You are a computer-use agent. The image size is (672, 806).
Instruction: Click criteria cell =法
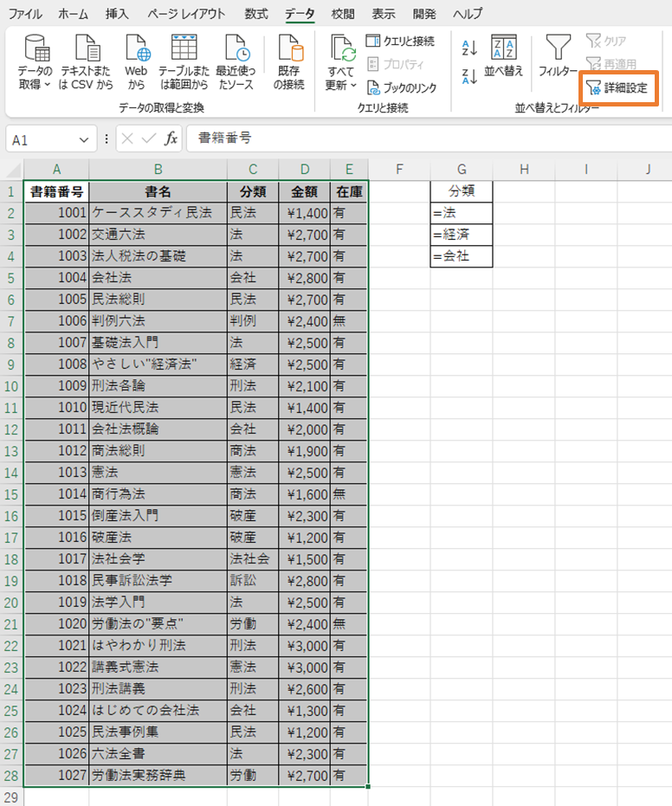(x=462, y=213)
